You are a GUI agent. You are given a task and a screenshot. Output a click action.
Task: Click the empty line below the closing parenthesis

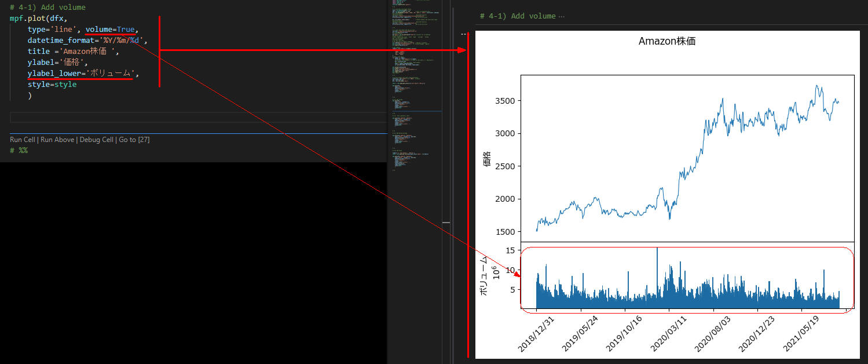[198, 118]
